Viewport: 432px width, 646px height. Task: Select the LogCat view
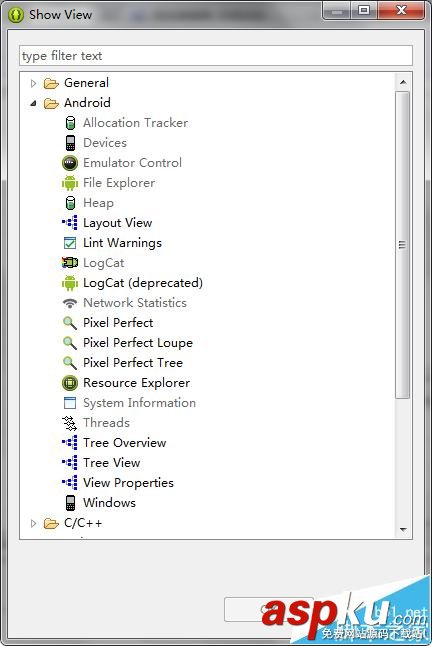pyautogui.click(x=103, y=263)
